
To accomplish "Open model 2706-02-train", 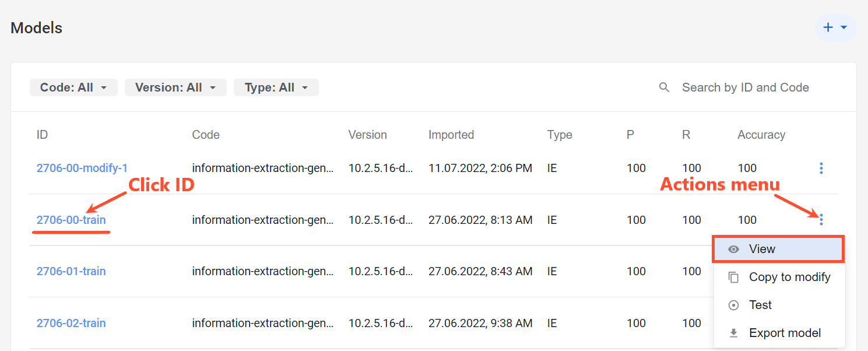I will (71, 323).
